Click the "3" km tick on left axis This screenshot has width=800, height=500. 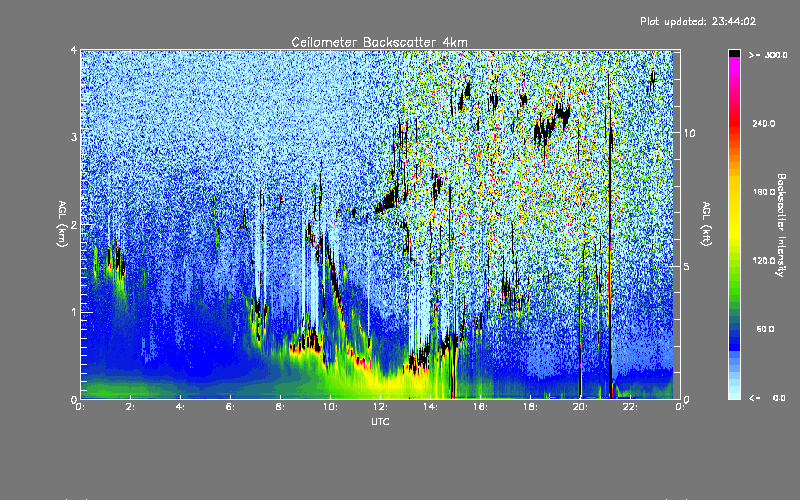click(x=74, y=137)
